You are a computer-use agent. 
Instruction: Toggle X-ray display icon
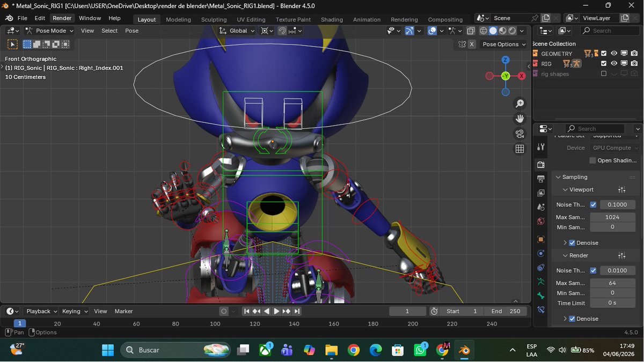point(471,31)
